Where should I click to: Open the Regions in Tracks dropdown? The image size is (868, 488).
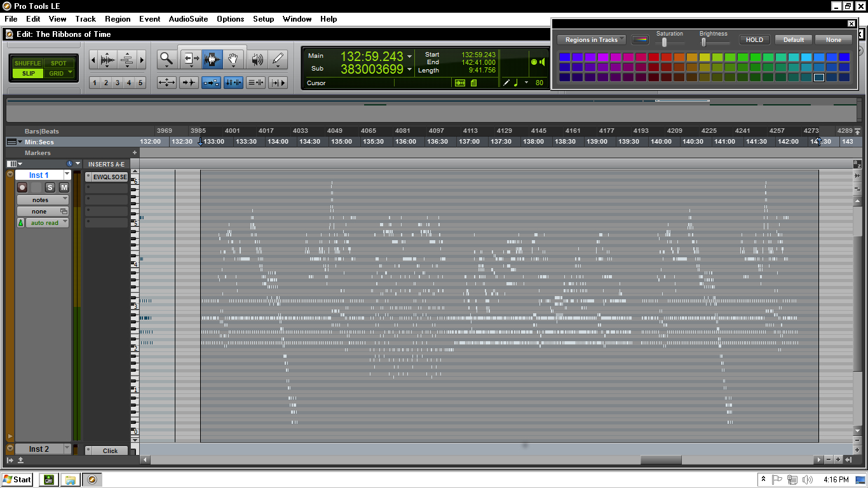pyautogui.click(x=592, y=40)
